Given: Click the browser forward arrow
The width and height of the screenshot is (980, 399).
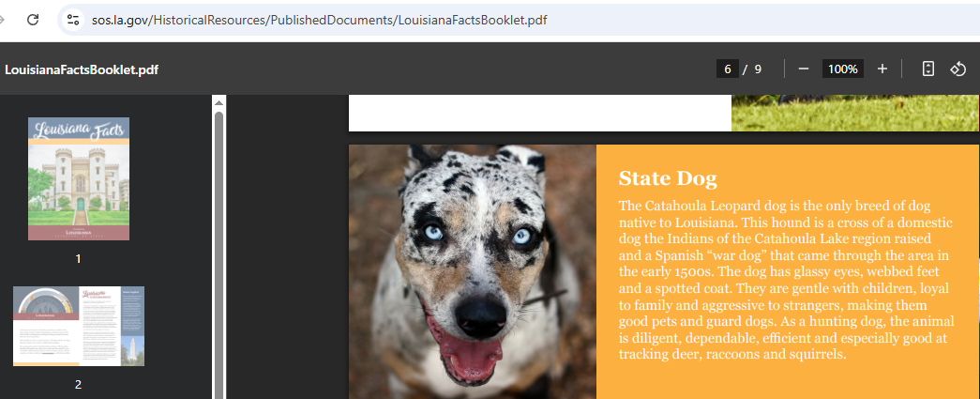Looking at the screenshot, I should [x=2, y=20].
